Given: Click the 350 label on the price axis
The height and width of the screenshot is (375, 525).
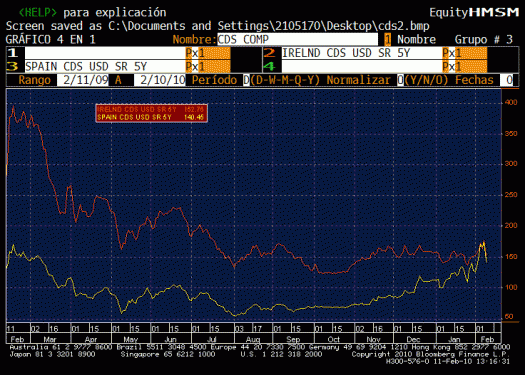Looking at the screenshot, I should pyautogui.click(x=511, y=134).
